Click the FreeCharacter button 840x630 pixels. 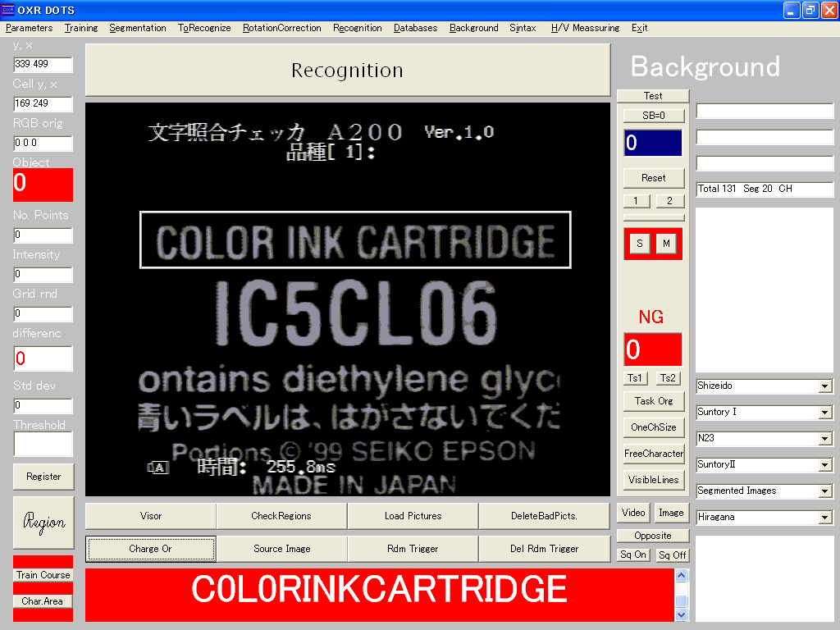point(654,454)
